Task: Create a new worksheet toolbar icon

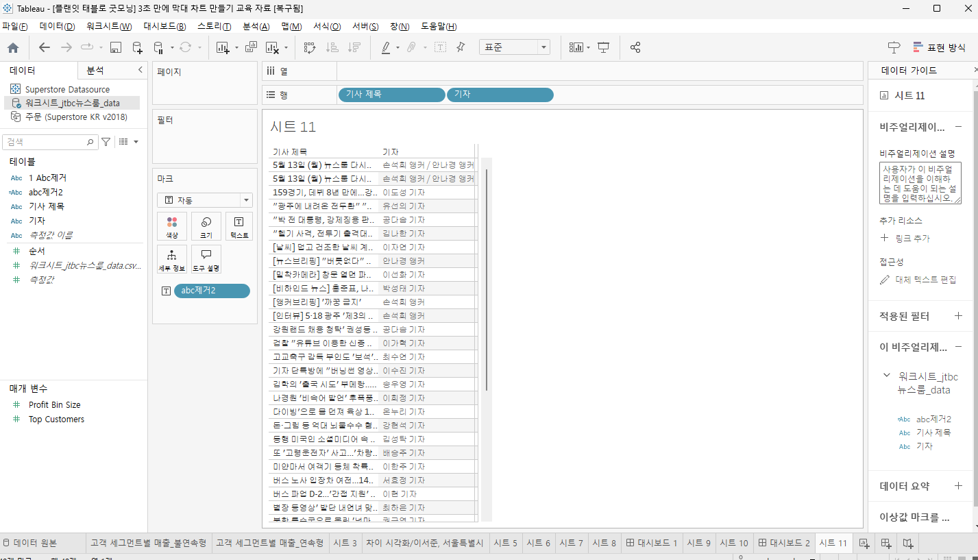Action: pyautogui.click(x=223, y=47)
